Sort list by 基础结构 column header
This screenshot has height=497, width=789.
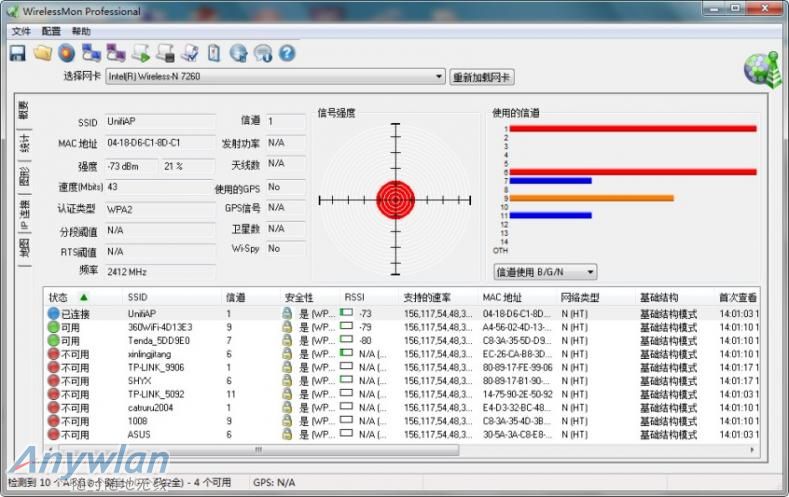[x=675, y=297]
